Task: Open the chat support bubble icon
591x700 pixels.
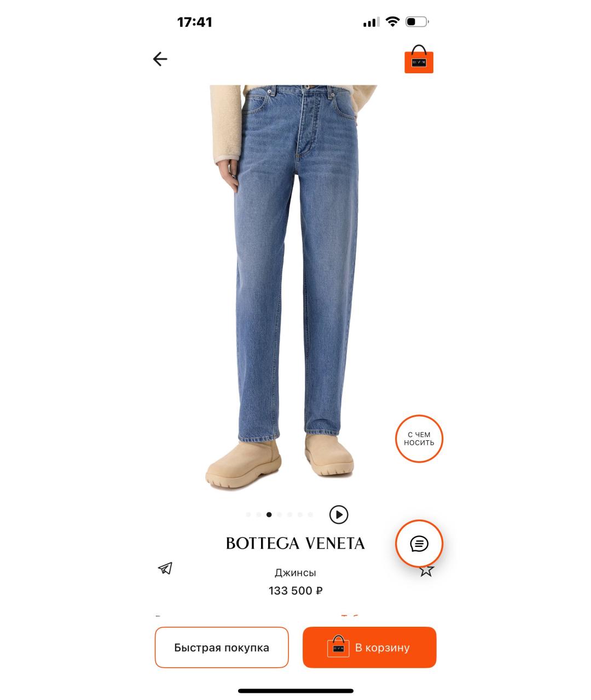Action: [419, 544]
